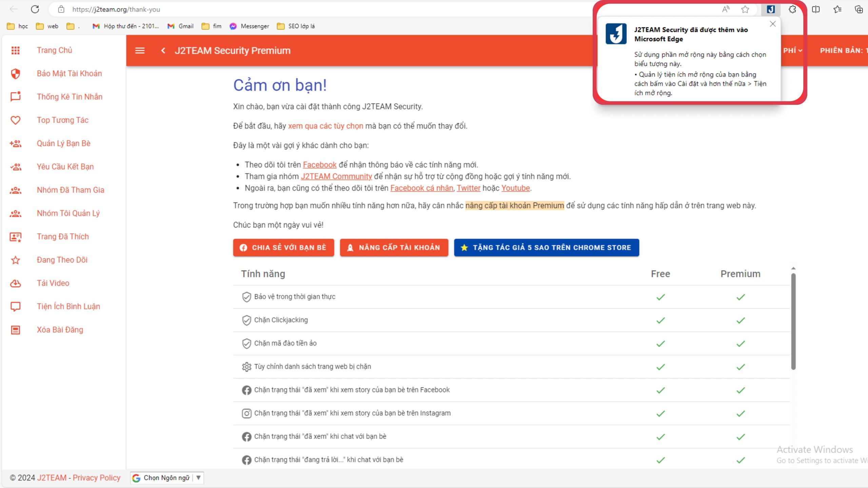The image size is (868, 488).
Task: Click the Bảo Mật Tài Khoản shield icon
Action: [x=16, y=74]
